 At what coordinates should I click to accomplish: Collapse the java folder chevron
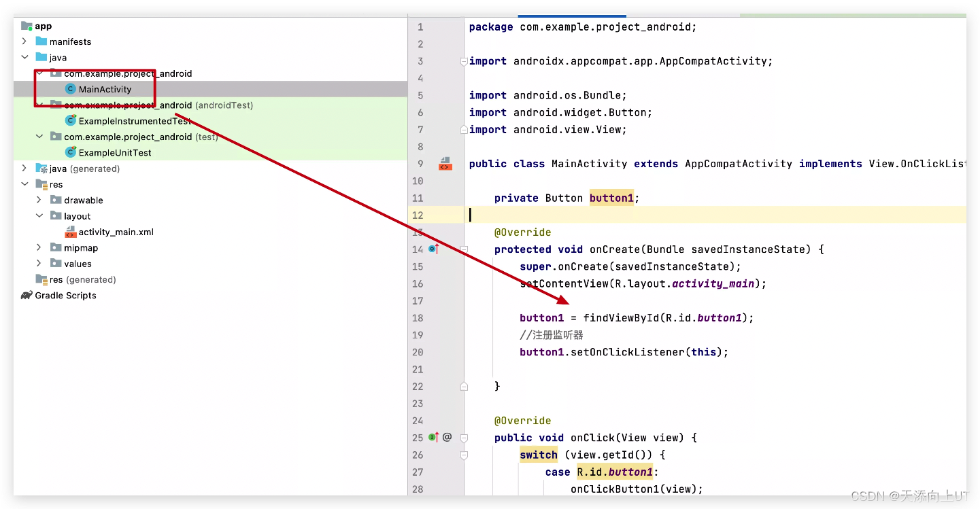(x=25, y=58)
